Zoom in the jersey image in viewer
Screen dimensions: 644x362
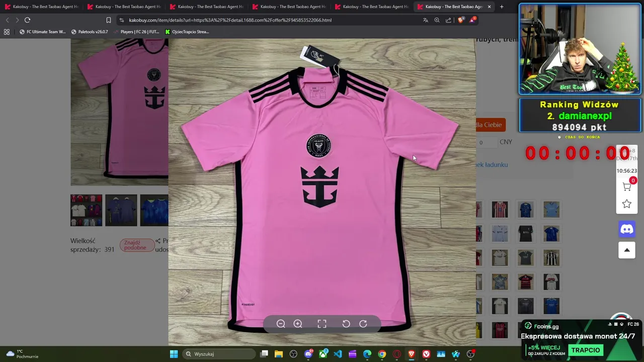(298, 324)
